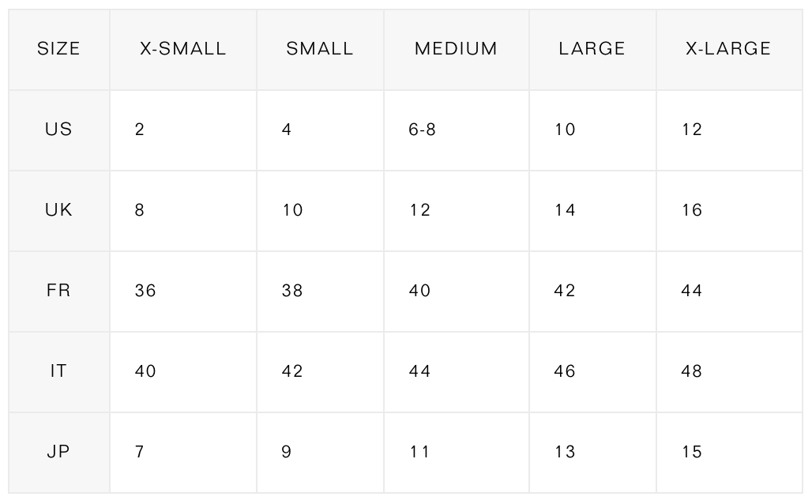
Task: Click the MEDIUM column header
Action: [x=456, y=49]
